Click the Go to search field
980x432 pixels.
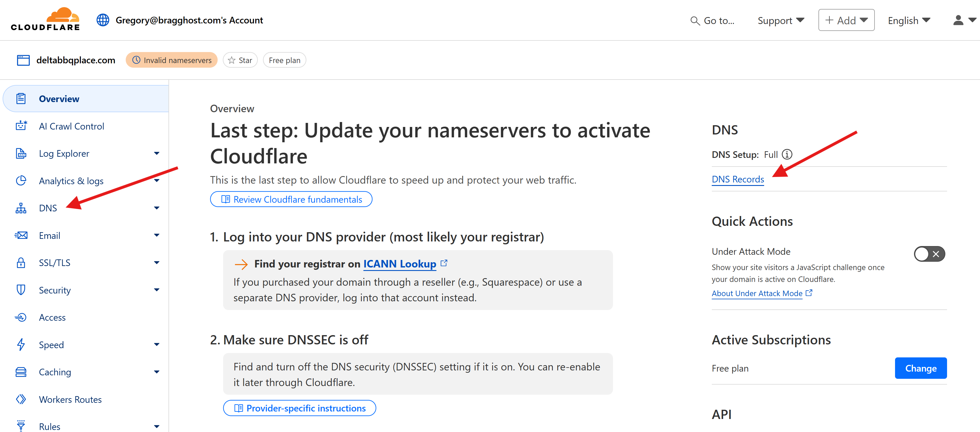[x=713, y=21]
